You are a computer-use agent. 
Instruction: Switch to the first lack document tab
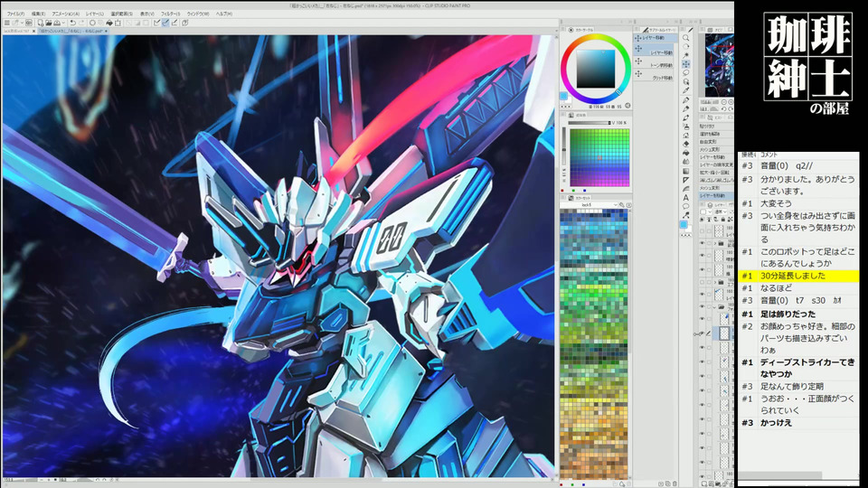18,32
